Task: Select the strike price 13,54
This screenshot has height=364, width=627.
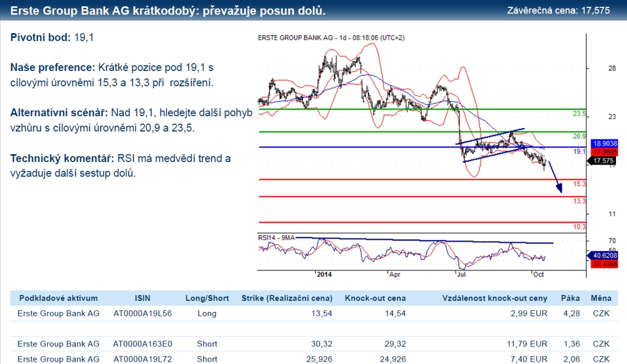Action: click(322, 314)
